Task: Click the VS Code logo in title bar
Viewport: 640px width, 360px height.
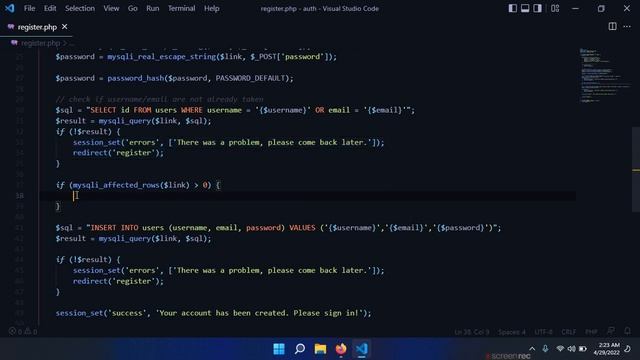Action: tap(9, 8)
